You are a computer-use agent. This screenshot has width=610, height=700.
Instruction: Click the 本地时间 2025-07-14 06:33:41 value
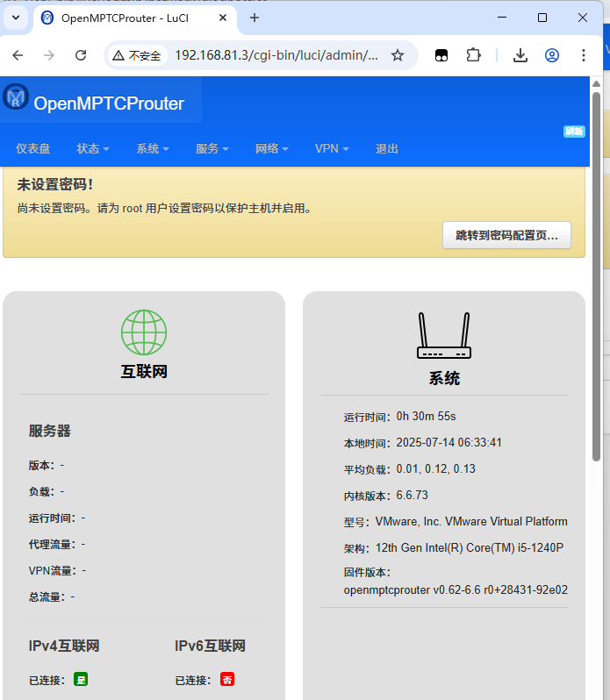pyautogui.click(x=449, y=442)
